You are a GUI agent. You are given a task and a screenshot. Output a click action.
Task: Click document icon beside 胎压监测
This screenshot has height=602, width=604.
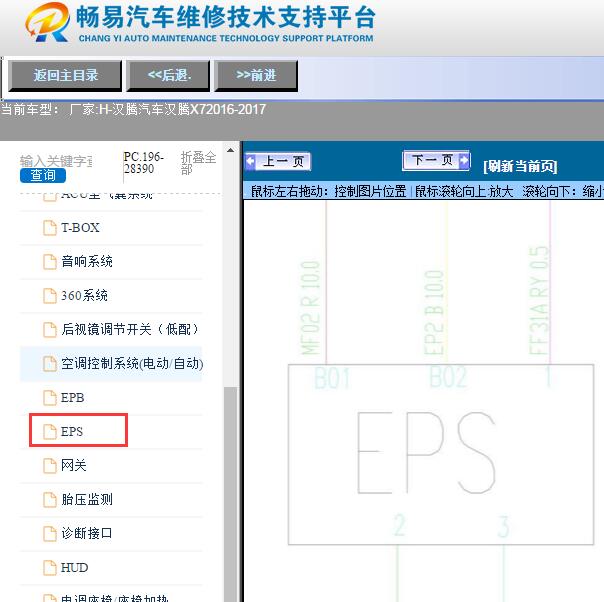tap(50, 500)
